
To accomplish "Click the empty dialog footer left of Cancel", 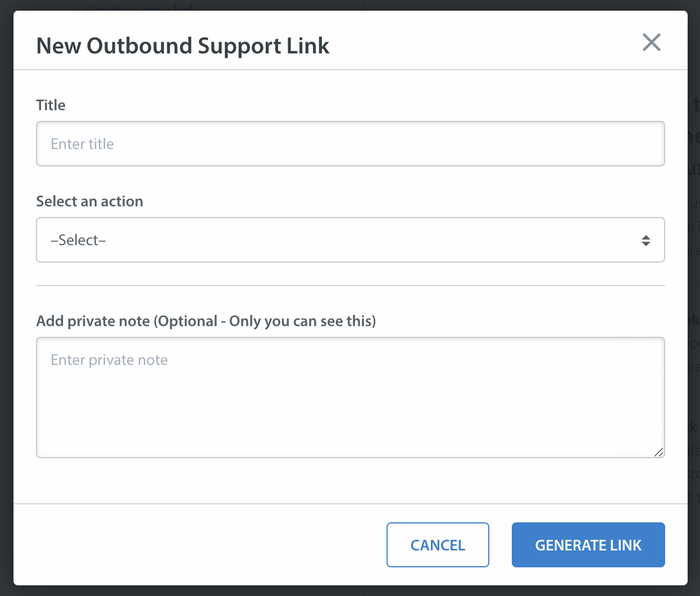I will pos(197,545).
